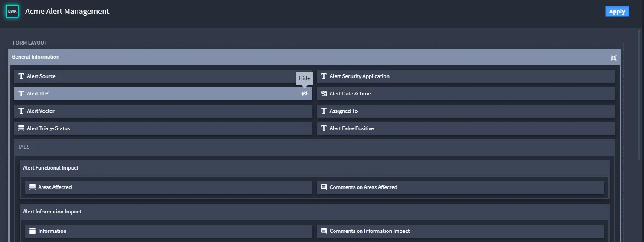
Task: Select the Assigned To field label
Action: [x=344, y=111]
